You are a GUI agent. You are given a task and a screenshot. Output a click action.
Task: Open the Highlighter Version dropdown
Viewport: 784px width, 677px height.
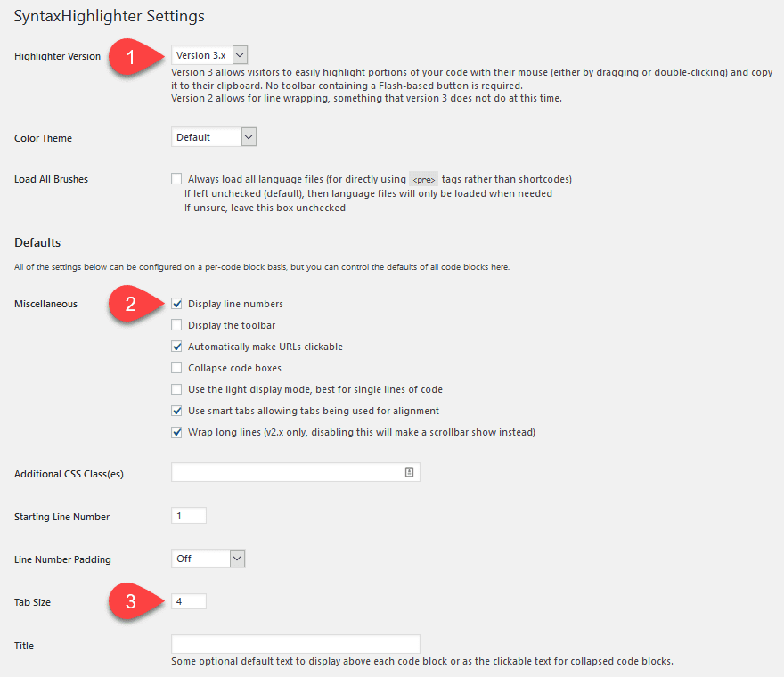pyautogui.click(x=208, y=54)
